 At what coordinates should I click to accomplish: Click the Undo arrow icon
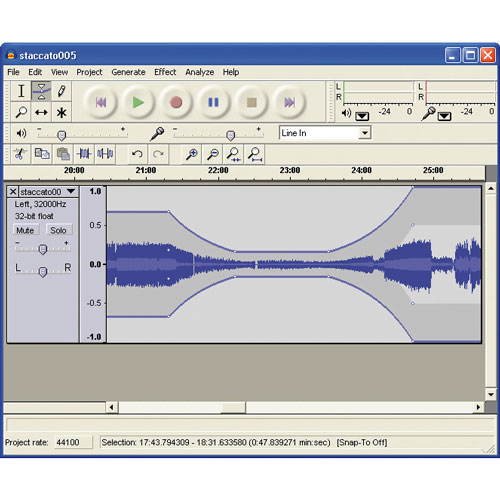click(137, 154)
